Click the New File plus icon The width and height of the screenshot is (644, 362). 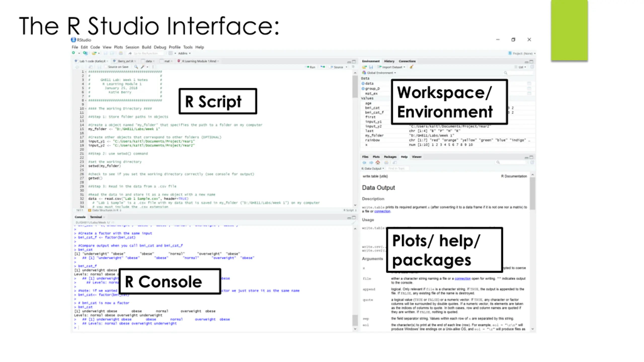(x=73, y=53)
